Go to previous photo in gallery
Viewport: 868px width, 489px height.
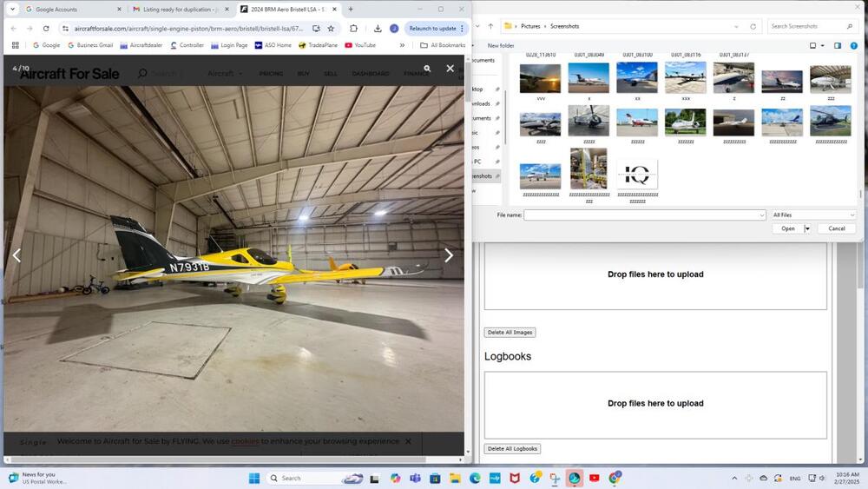pos(16,255)
